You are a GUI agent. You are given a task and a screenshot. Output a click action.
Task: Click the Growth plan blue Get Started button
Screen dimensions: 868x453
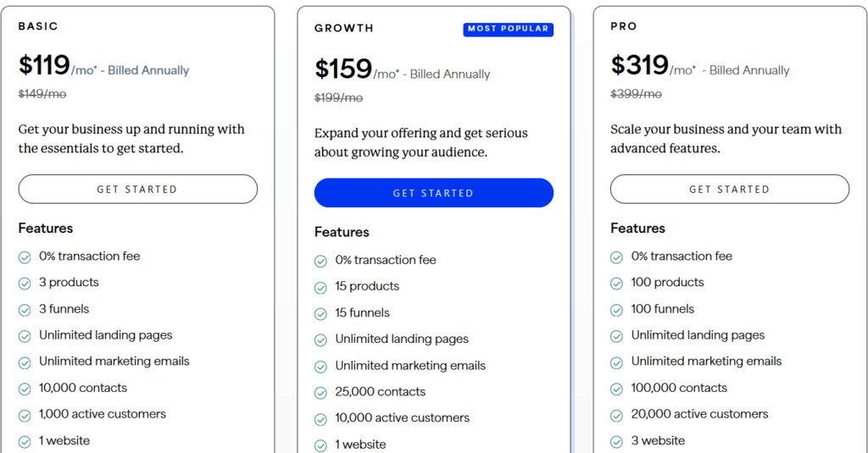click(434, 193)
